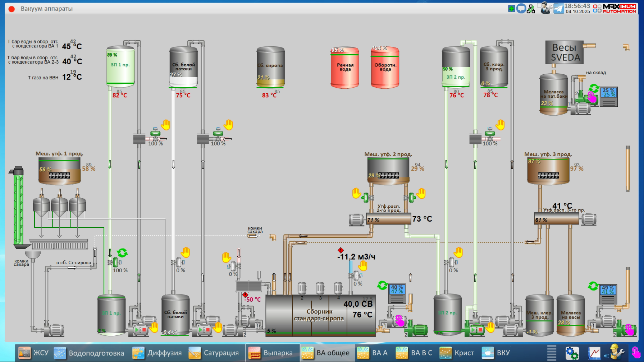Toggle magenta hand on Меласса на весы pump
The width and height of the screenshot is (644, 362).
click(629, 329)
